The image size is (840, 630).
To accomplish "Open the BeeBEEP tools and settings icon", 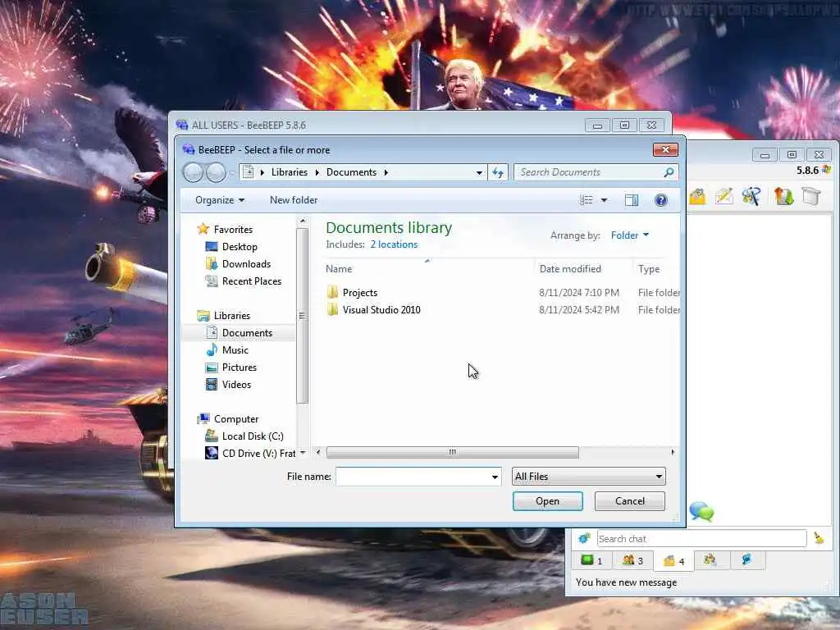I will point(751,196).
